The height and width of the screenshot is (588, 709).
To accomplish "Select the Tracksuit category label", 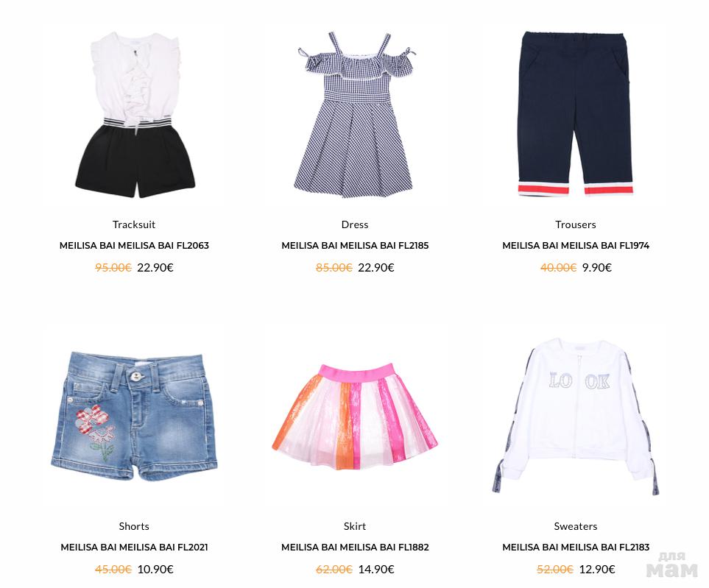I will pyautogui.click(x=134, y=224).
